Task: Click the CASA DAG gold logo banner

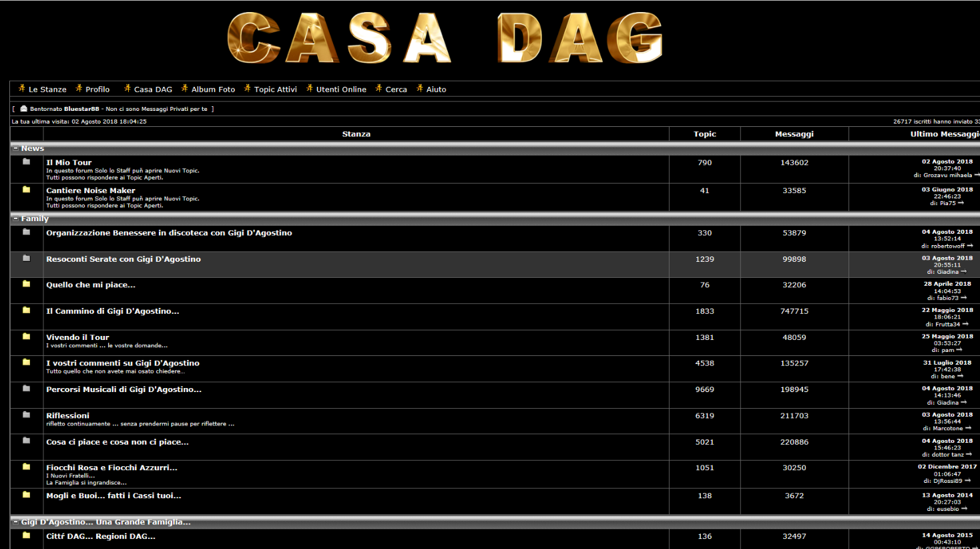Action: [x=445, y=38]
